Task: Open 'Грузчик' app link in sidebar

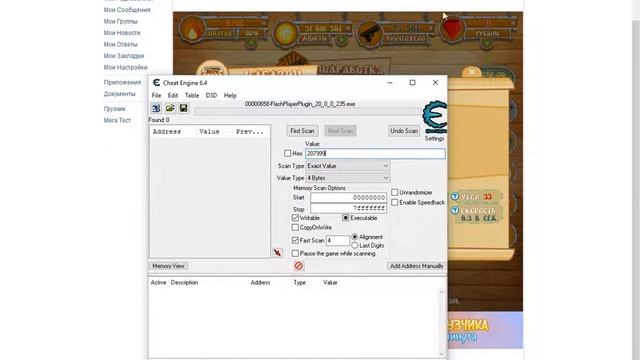Action: coord(115,109)
